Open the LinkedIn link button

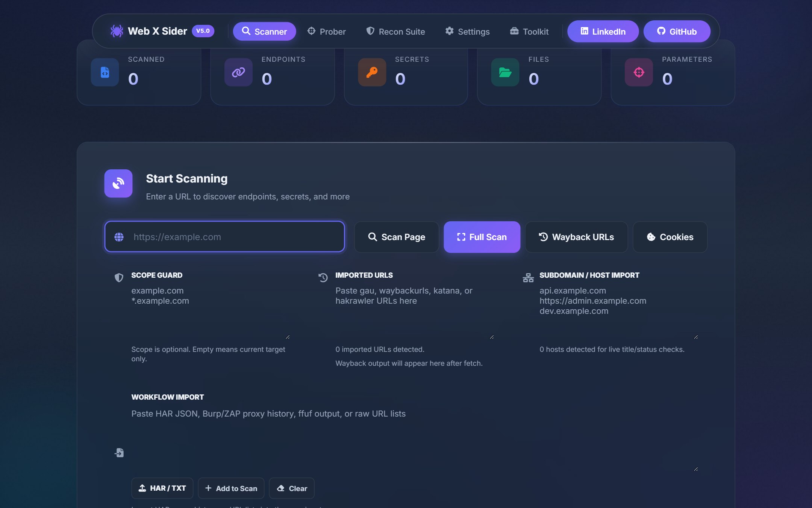603,31
